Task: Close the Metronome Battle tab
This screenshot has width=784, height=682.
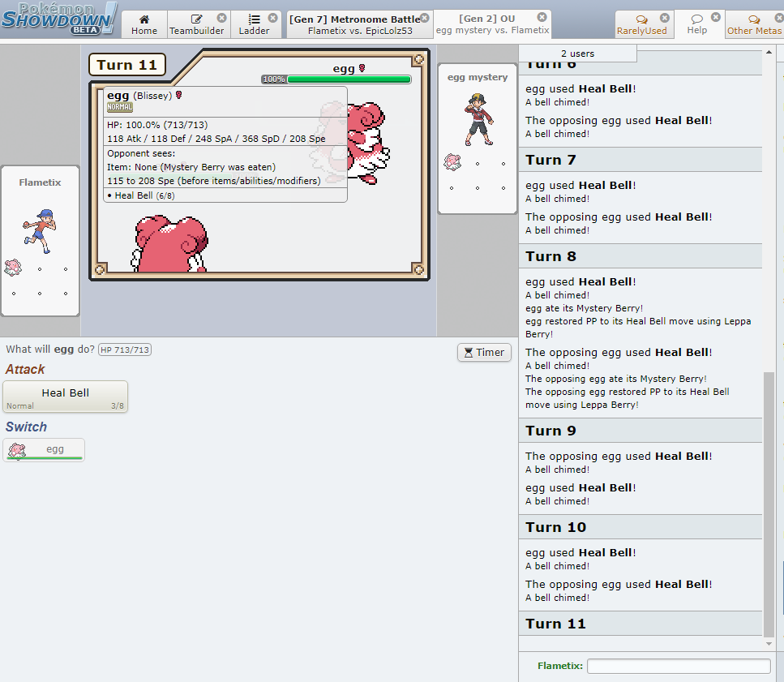Action: tap(426, 18)
